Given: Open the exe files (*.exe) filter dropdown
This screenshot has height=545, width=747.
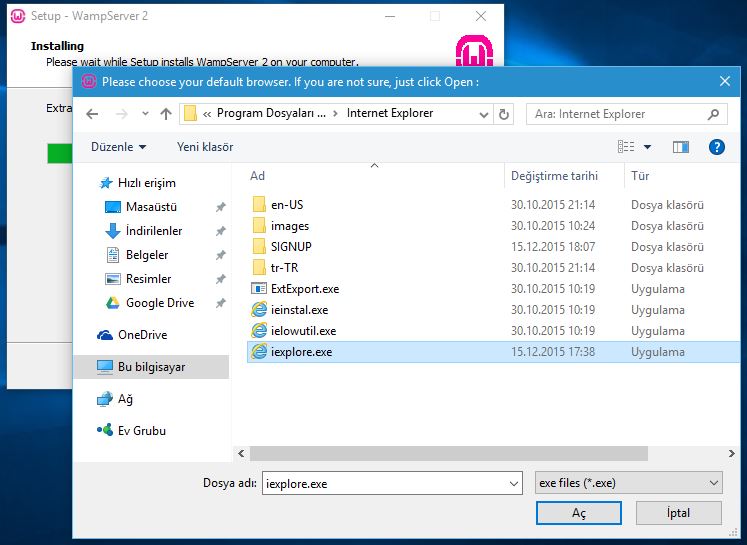Looking at the screenshot, I should point(629,483).
